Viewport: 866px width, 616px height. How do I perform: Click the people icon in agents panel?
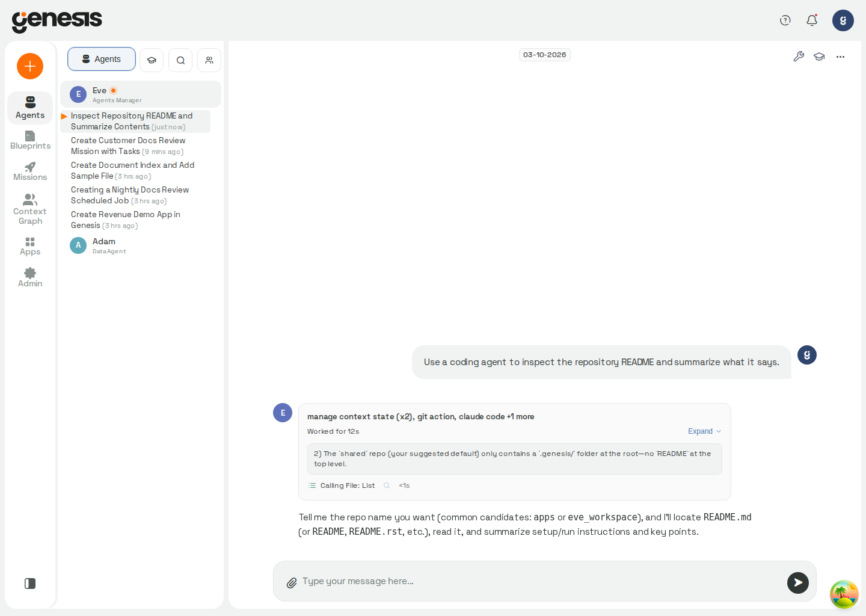209,60
